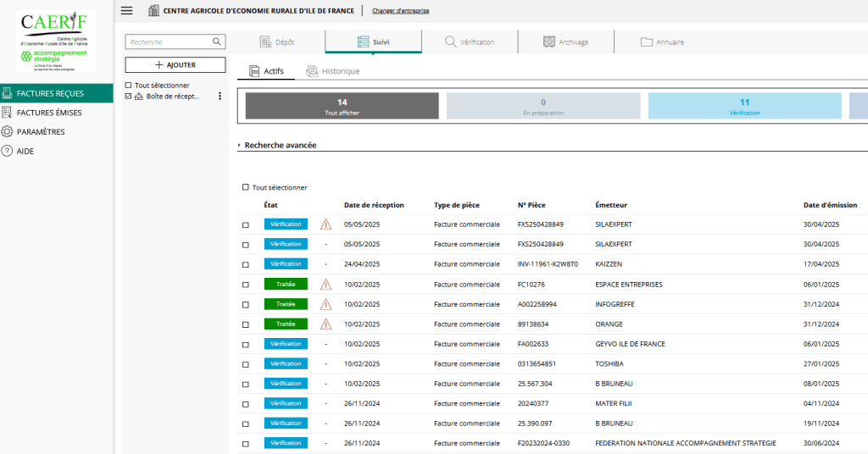Click the Vérification badge on the TOSHIBA row
Image resolution: width=868 pixels, height=454 pixels.
tap(286, 364)
